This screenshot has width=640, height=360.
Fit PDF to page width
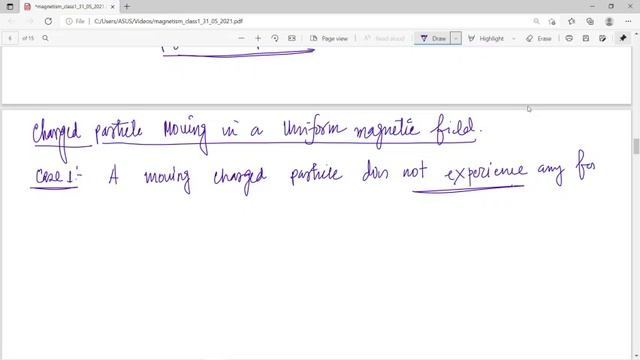(291, 38)
